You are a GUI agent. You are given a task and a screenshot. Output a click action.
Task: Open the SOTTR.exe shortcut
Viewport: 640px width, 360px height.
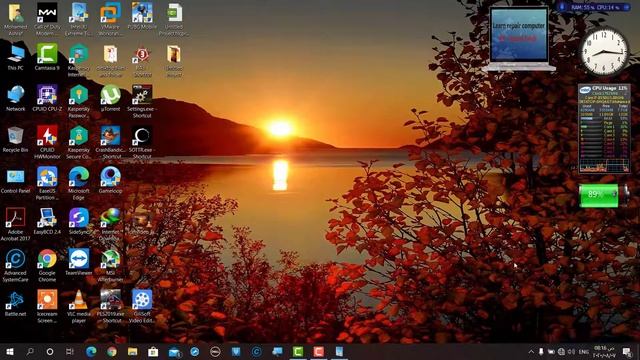142,142
